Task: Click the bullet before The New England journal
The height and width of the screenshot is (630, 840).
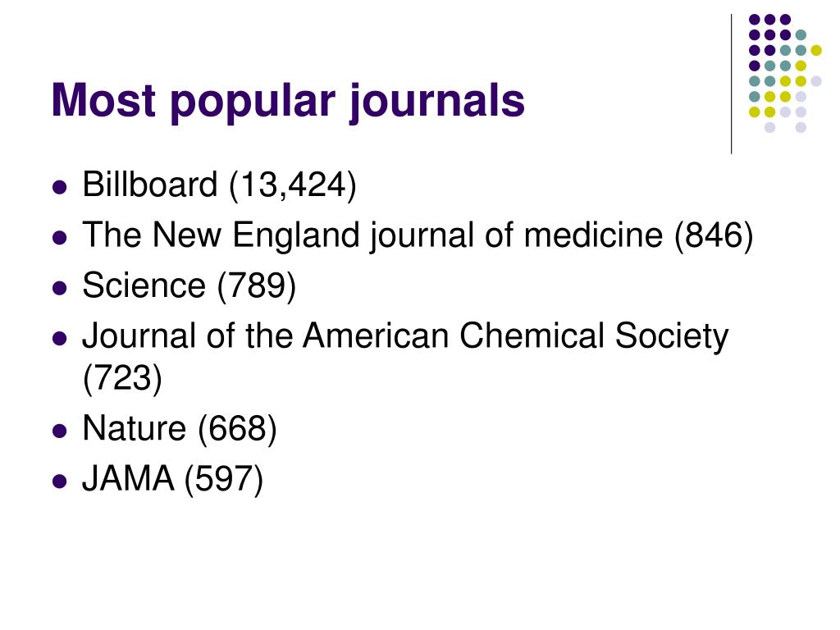Action: click(x=60, y=238)
